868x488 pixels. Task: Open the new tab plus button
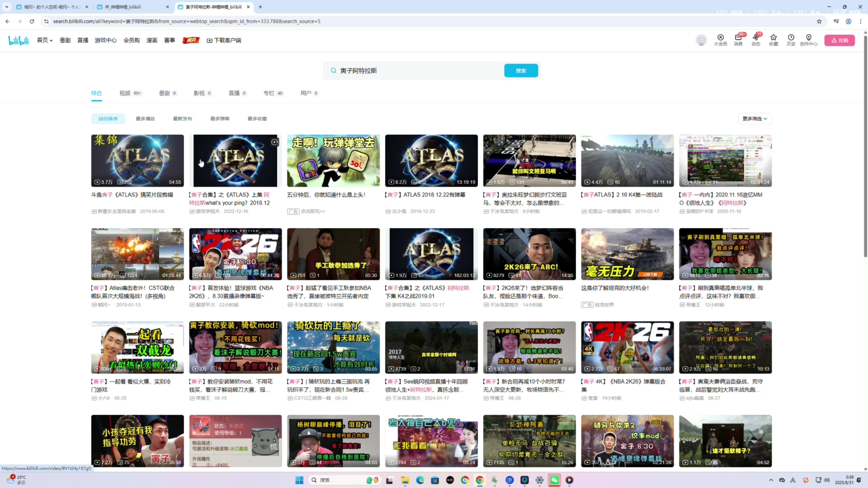(x=260, y=7)
